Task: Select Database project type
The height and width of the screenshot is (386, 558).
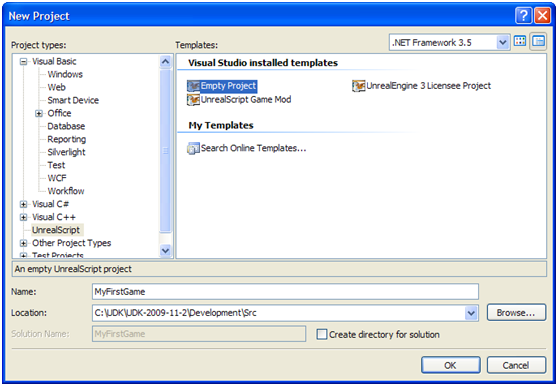Action: click(x=66, y=126)
